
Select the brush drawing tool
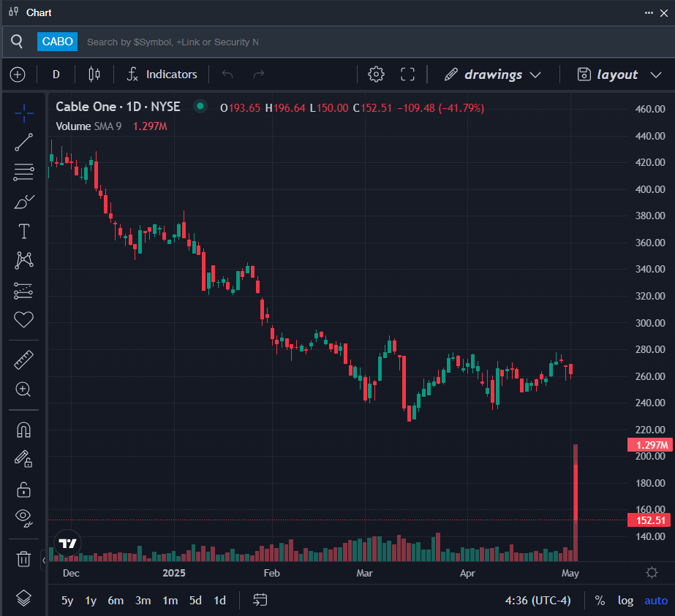coord(23,202)
